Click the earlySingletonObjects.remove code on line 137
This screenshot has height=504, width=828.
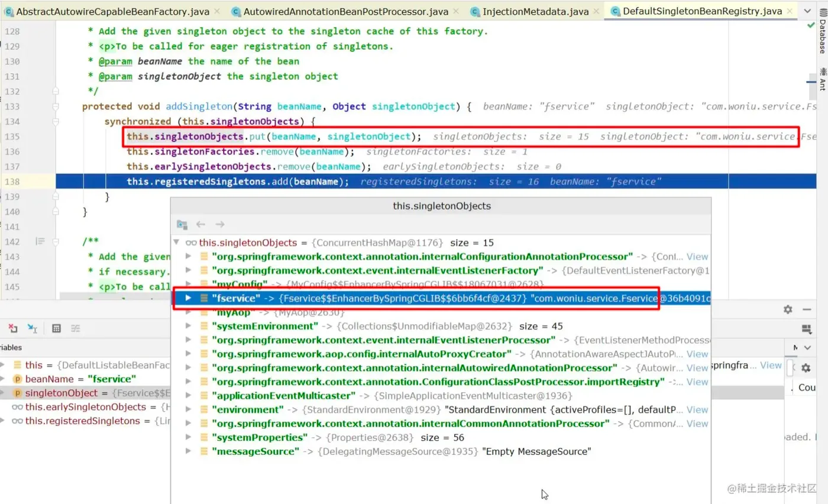point(249,167)
